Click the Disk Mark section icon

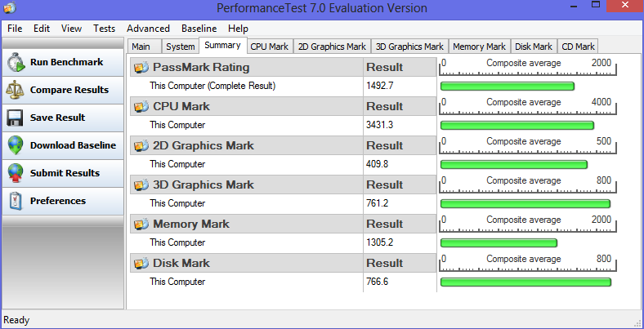(141, 264)
